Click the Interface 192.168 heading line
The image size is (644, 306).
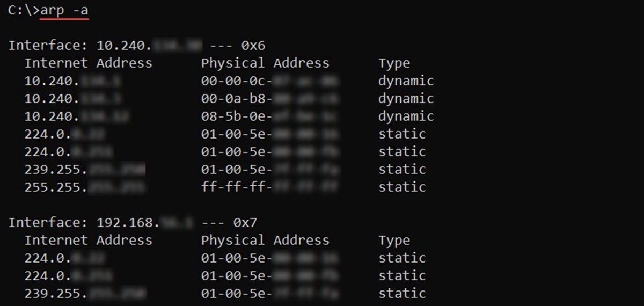click(x=136, y=222)
